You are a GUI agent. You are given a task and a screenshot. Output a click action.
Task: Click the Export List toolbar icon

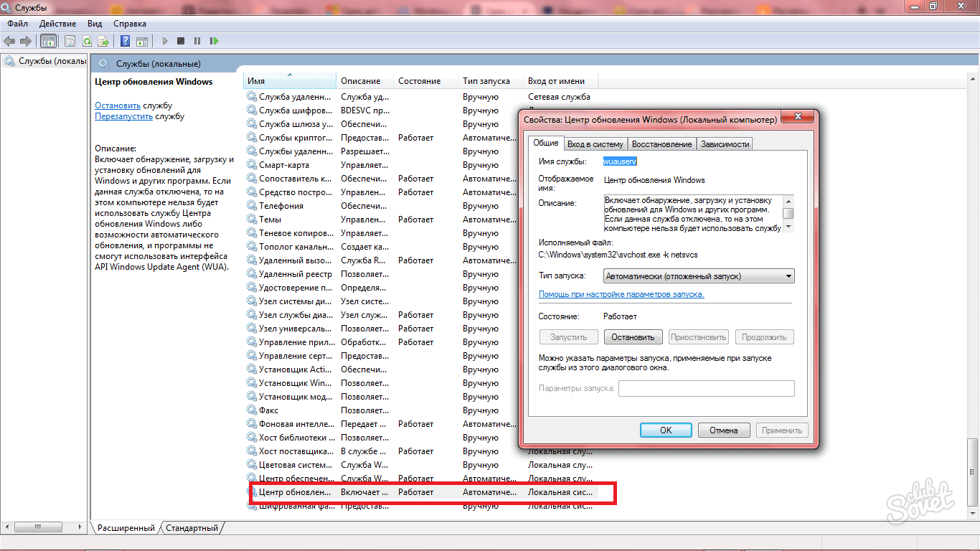coord(103,42)
